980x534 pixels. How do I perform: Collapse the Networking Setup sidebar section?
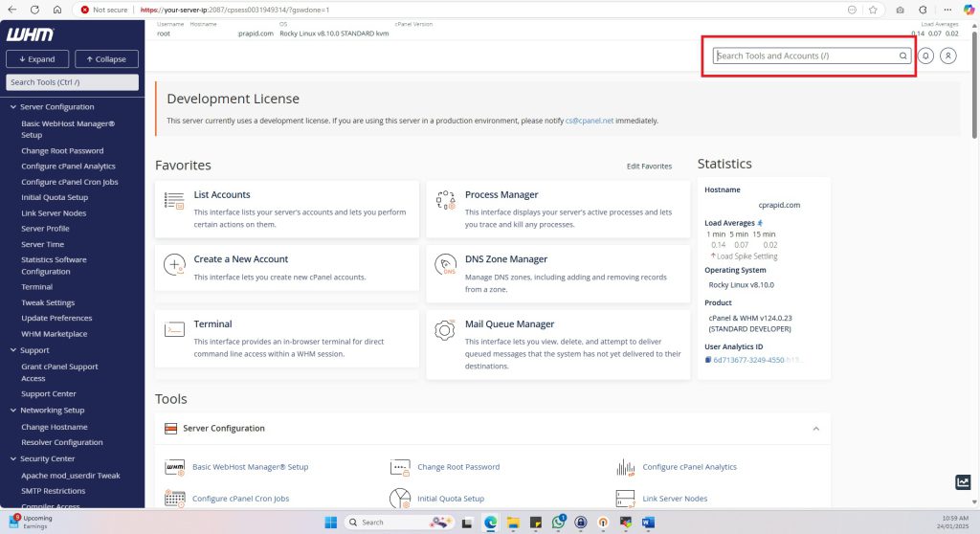click(12, 410)
